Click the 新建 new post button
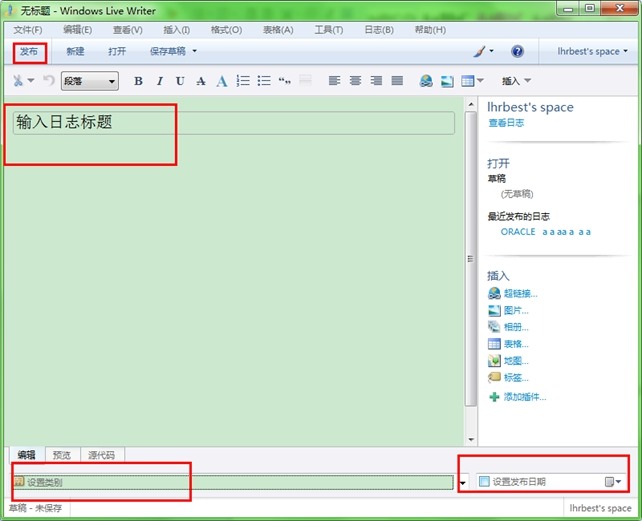Viewport: 642px width, 521px height. click(75, 51)
